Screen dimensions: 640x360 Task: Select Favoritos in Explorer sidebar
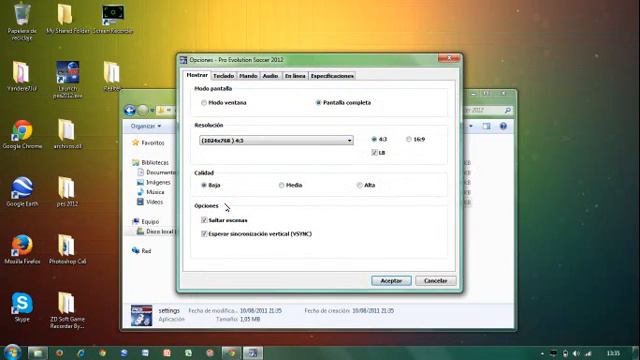pyautogui.click(x=149, y=143)
